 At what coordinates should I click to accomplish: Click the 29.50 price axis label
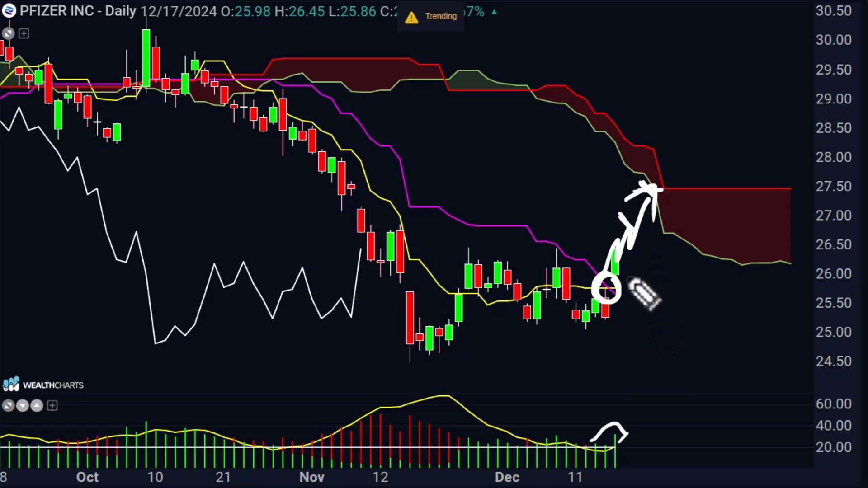coord(834,70)
